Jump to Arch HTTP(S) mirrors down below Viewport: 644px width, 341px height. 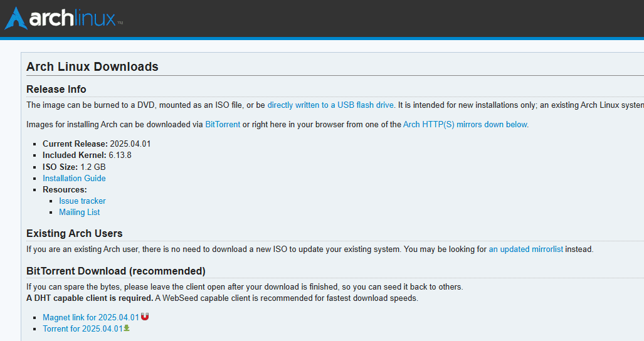pos(465,124)
